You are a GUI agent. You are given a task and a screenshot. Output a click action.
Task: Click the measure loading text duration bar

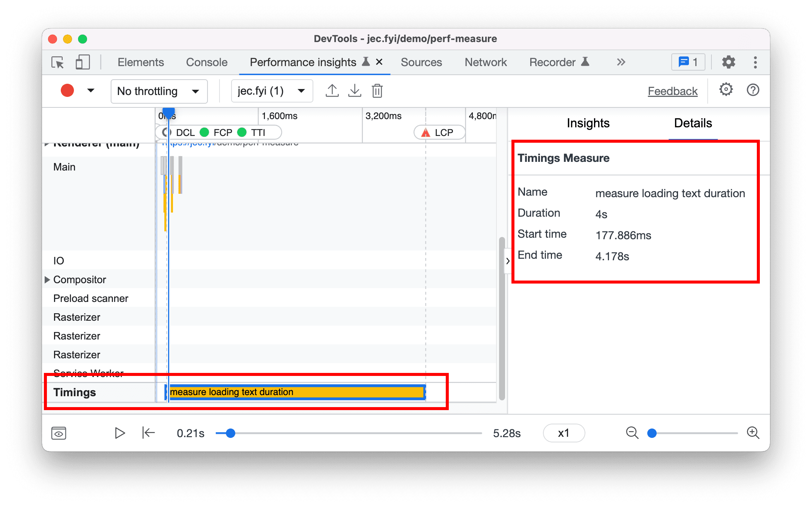(298, 392)
